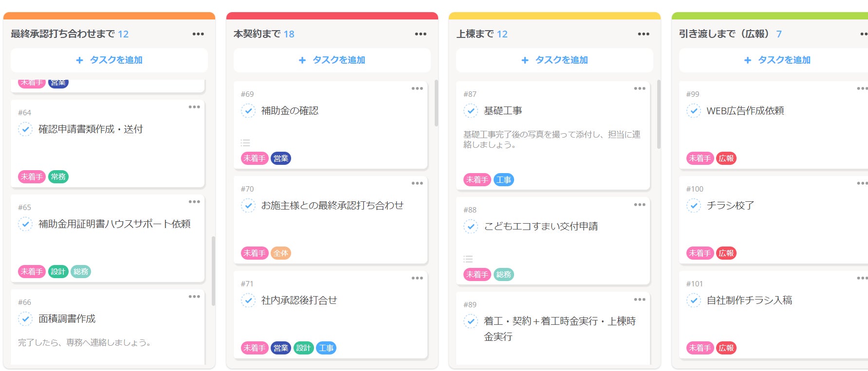The height and width of the screenshot is (371, 868).
Task: Complete the お施主様との最終承認打ち合わせ task
Action: 248,206
